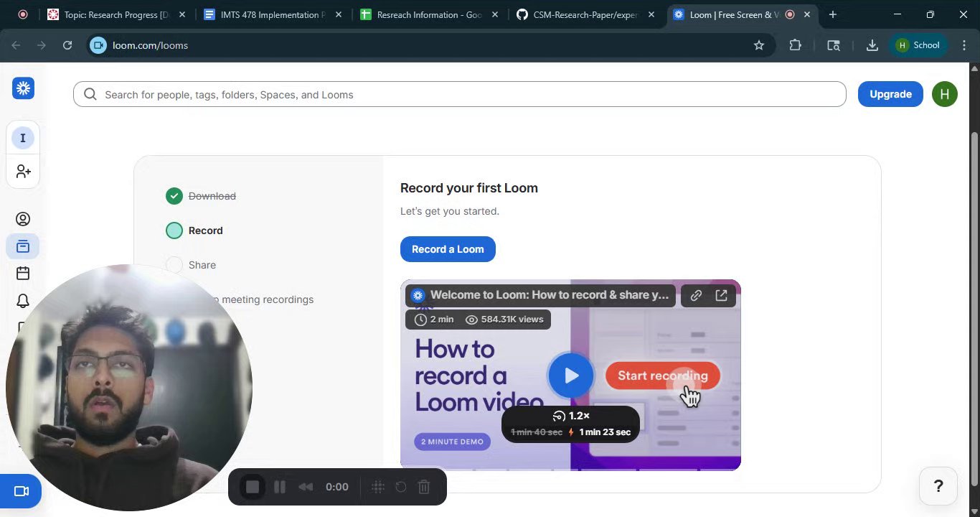980x517 pixels.
Task: Open the calendar meetings icon in the sidebar
Action: click(23, 273)
